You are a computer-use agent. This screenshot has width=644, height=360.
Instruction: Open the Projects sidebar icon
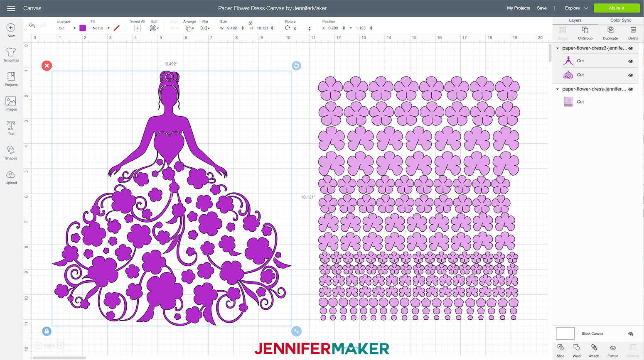point(11,76)
